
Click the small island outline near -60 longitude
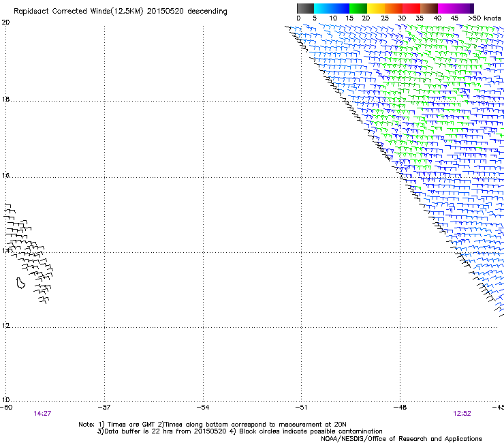[20, 283]
